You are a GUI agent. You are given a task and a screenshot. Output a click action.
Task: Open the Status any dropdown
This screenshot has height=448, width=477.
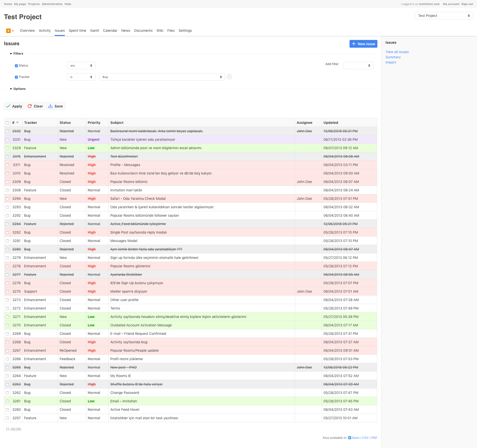pos(81,65)
